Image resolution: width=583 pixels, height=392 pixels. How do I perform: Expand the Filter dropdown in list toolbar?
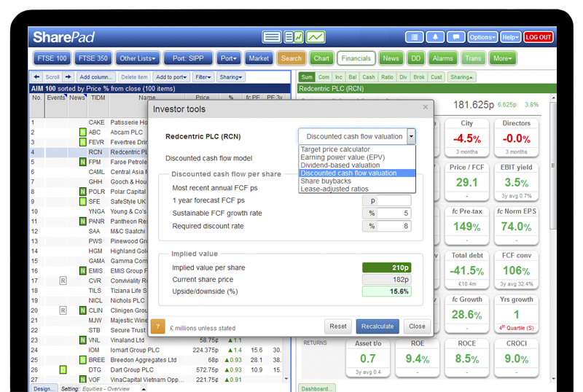203,77
